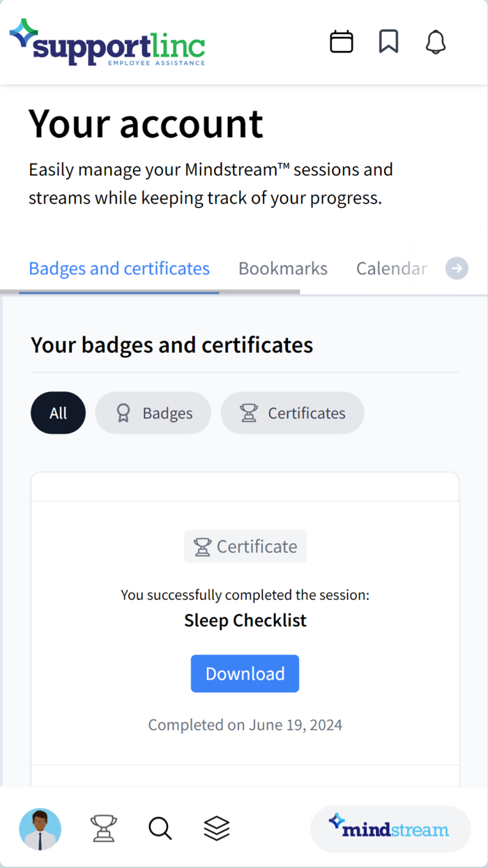Viewport: 488px width, 868px height.
Task: Open the profile avatar in bottom bar
Action: [40, 829]
